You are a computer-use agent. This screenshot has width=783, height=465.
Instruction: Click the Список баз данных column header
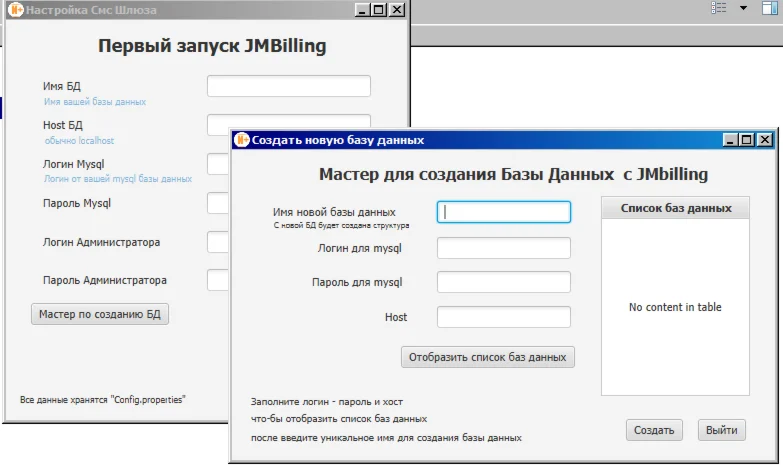(x=675, y=208)
